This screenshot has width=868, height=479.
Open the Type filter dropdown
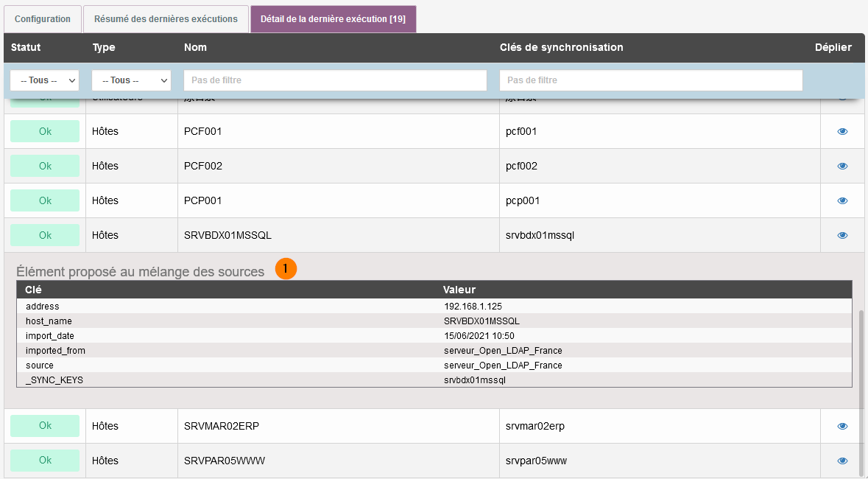(131, 80)
